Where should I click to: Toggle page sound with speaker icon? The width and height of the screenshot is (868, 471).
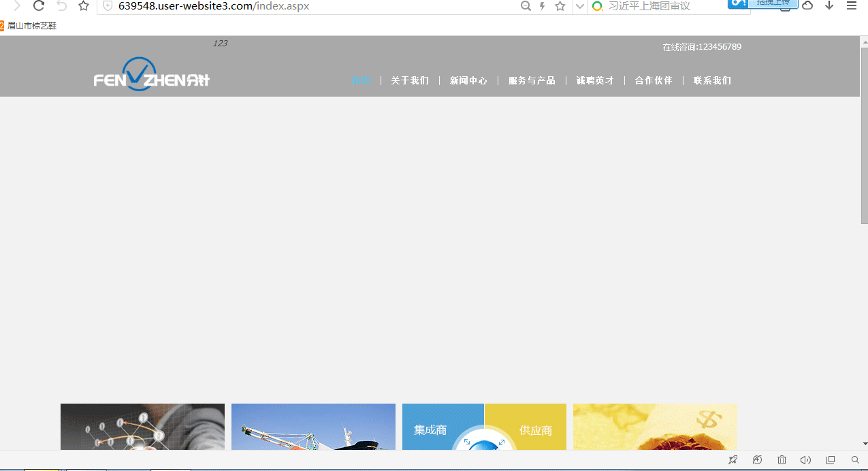coord(805,460)
